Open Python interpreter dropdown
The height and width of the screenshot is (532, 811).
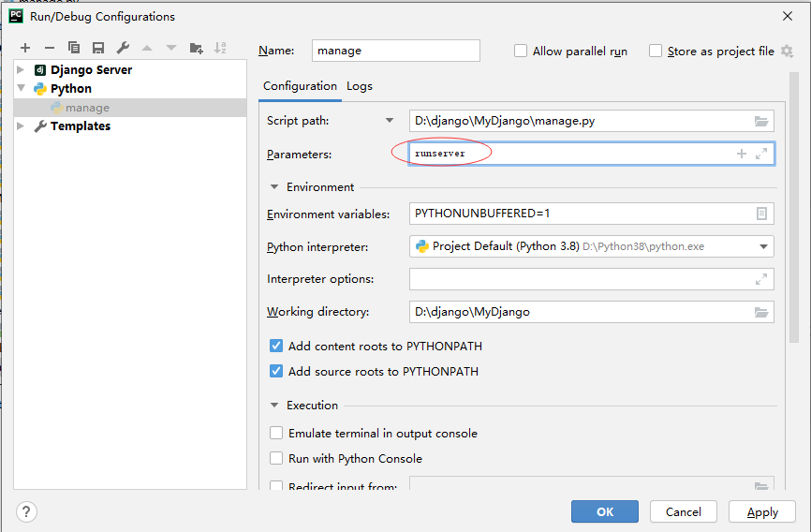(763, 247)
